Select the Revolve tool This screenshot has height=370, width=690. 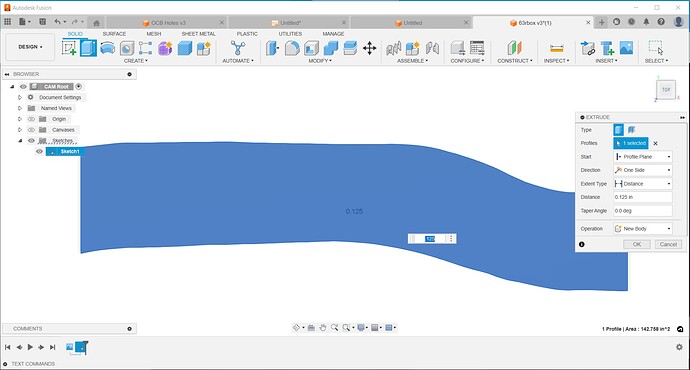point(108,48)
